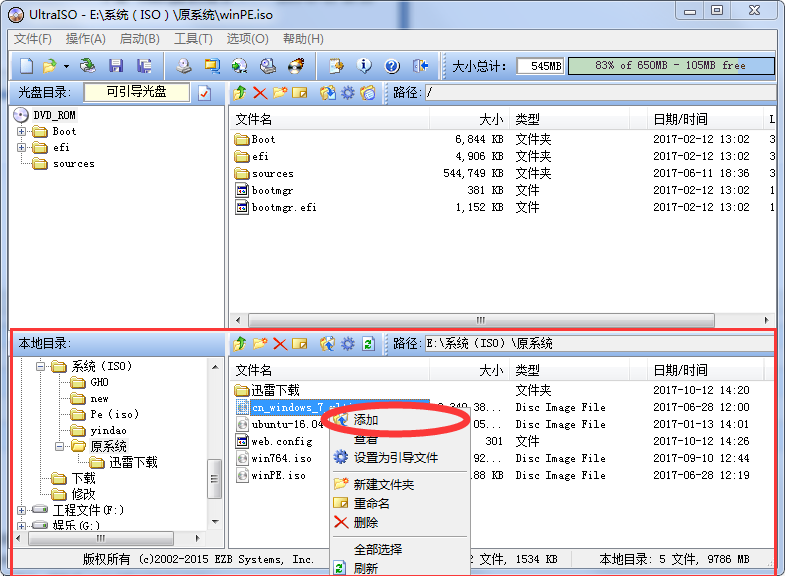Open the 文件(F) menu

(33, 39)
